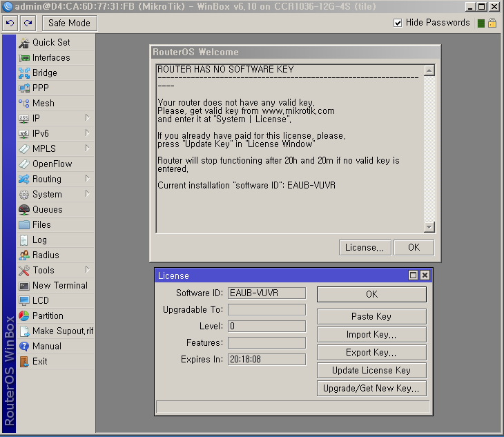Click the empty Upgradable To field

266,310
